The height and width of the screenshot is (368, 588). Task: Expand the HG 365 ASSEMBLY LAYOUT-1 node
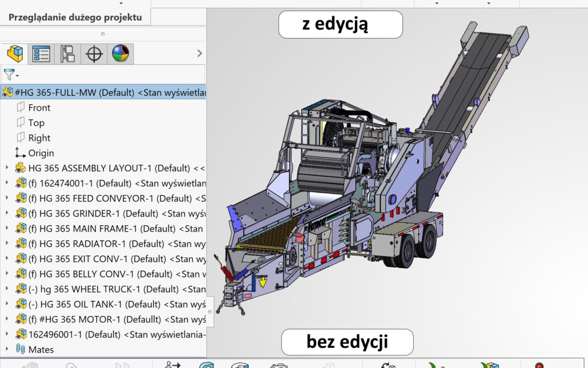7,168
